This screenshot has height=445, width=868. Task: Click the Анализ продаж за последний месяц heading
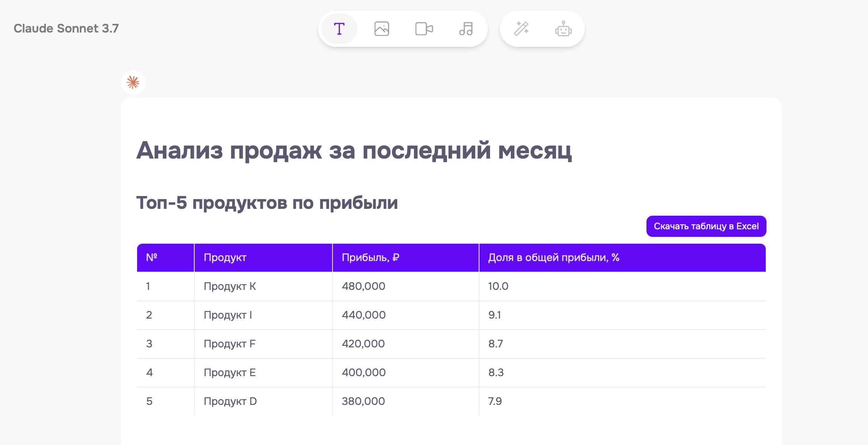354,151
